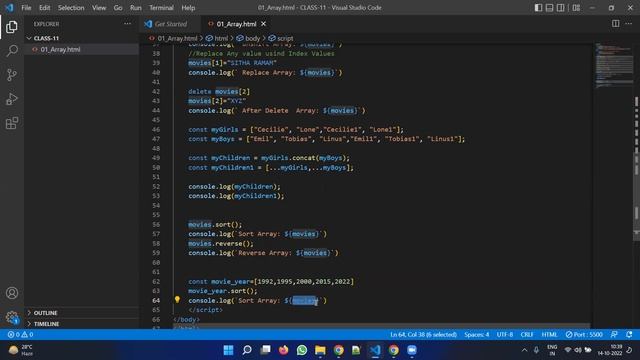Viewport: 640px width, 360px height.
Task: Select 01_Array.html in Explorer tree
Action: [82, 49]
